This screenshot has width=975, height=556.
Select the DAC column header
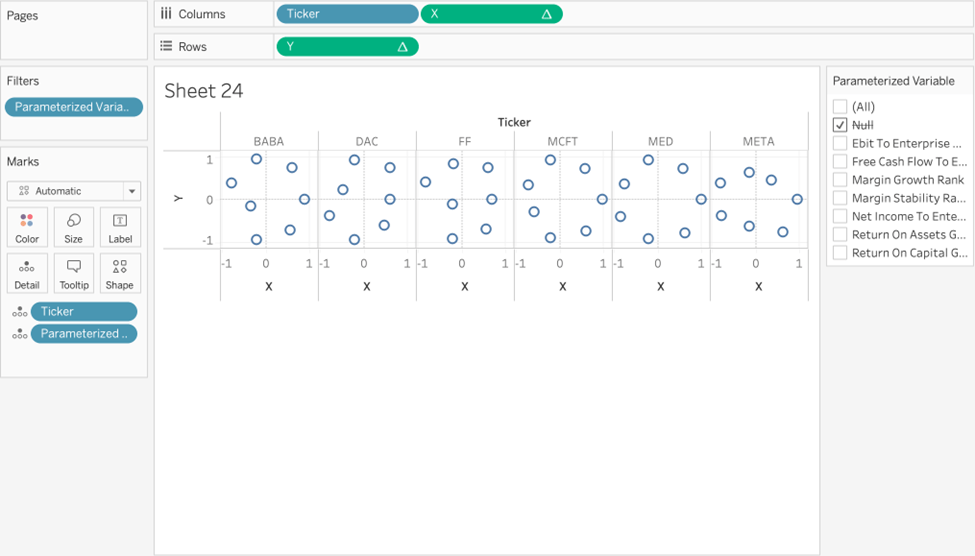click(x=367, y=141)
